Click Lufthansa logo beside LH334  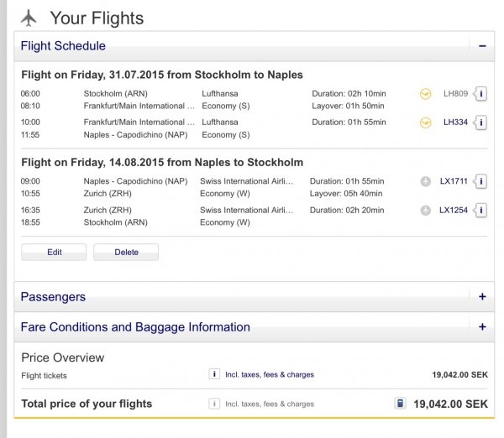[x=426, y=123]
